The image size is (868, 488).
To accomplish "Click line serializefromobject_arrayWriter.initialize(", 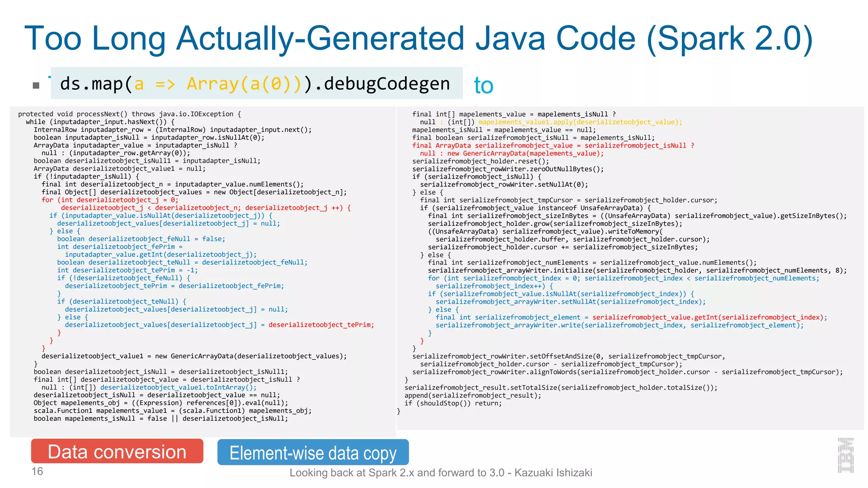I will 637,270.
